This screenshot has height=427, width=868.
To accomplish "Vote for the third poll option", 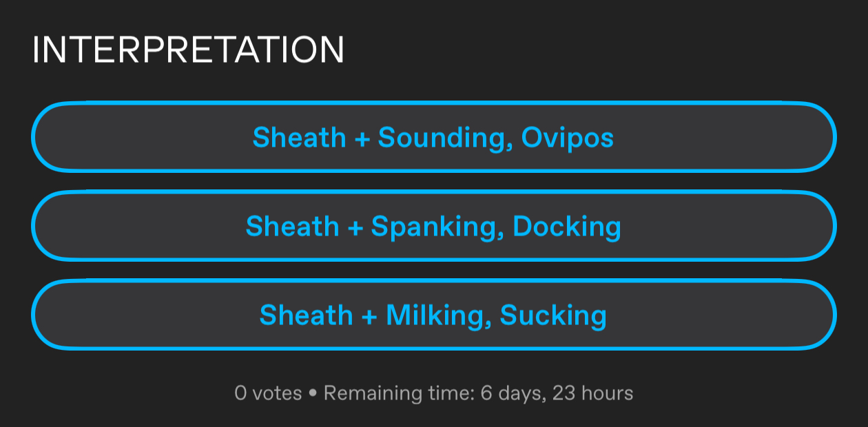I will pyautogui.click(x=433, y=315).
